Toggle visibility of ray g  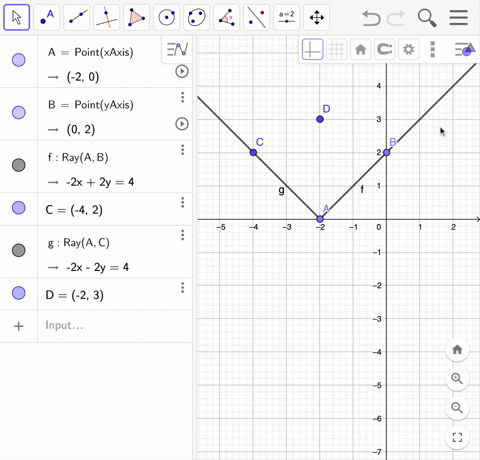(x=19, y=250)
